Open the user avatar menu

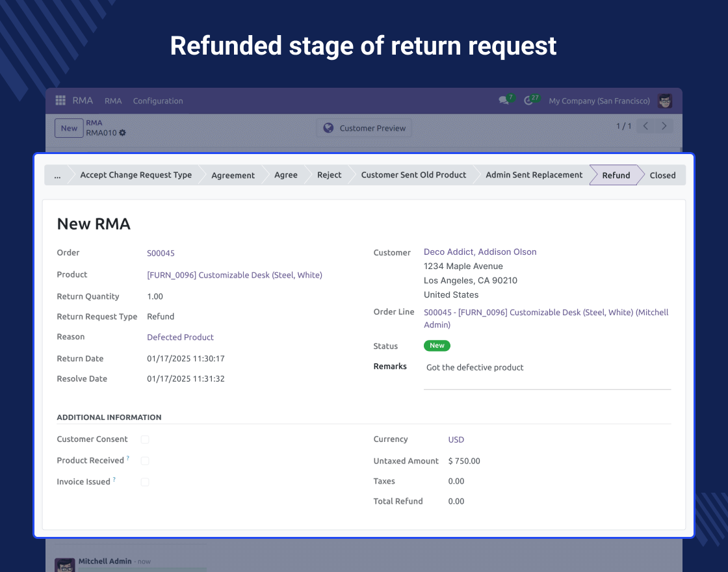click(x=665, y=101)
